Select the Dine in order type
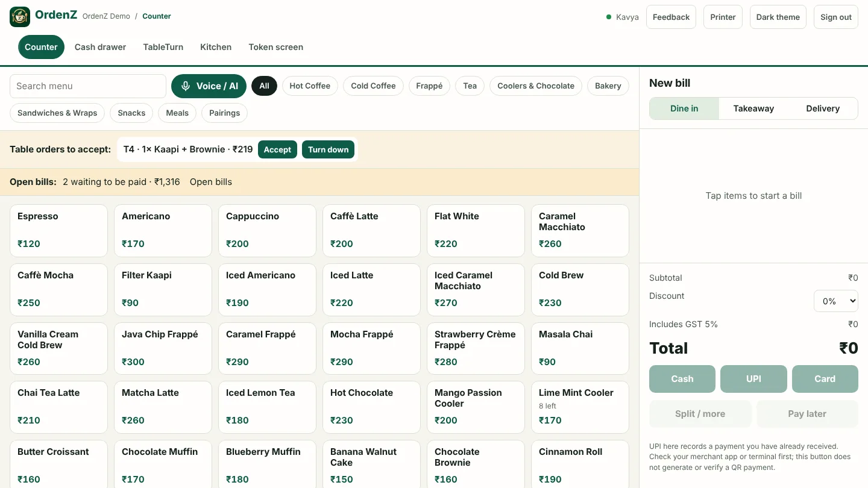The image size is (868, 488). pos(684,108)
